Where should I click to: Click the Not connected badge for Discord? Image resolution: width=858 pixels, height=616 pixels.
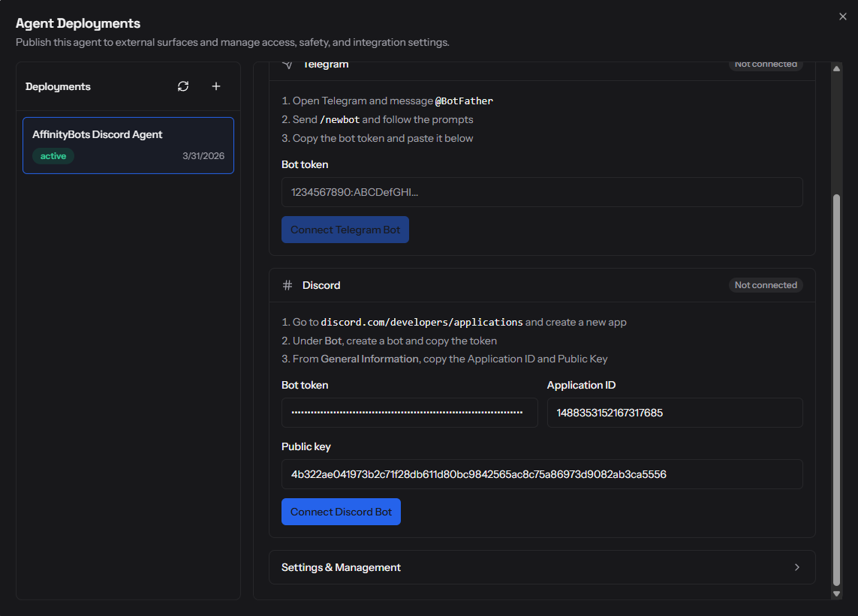pyautogui.click(x=766, y=285)
